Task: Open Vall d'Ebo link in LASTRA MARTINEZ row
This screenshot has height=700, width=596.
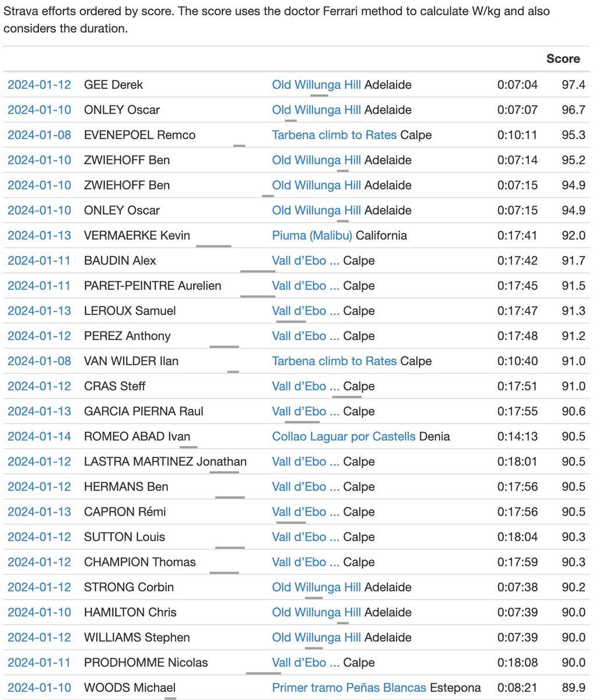Action: point(306,461)
